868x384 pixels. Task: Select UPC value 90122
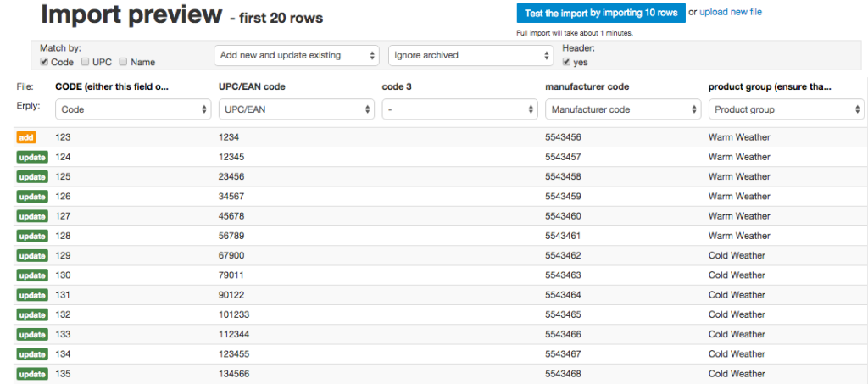click(231, 295)
